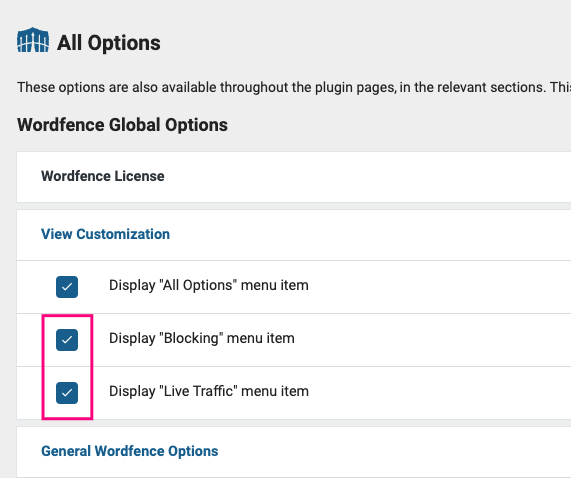Screen dimensions: 571x478
Task: Uncheck Display "All Options" menu item checkbox
Action: [x=67, y=287]
